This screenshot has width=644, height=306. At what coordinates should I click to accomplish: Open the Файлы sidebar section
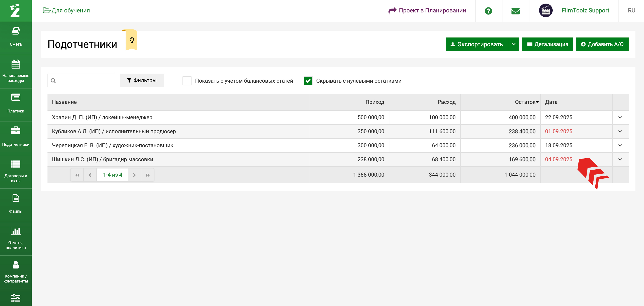click(16, 204)
